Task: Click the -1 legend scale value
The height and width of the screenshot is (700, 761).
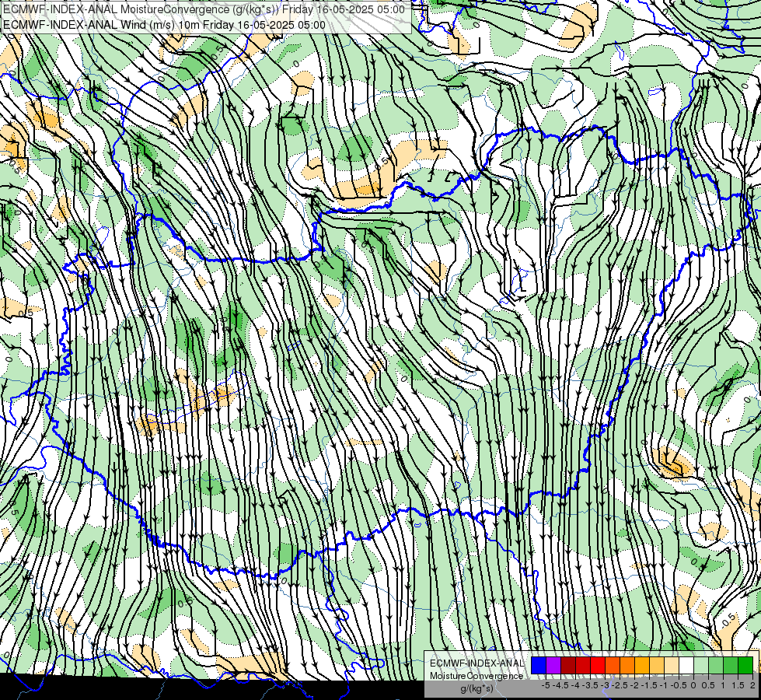Action: click(664, 685)
